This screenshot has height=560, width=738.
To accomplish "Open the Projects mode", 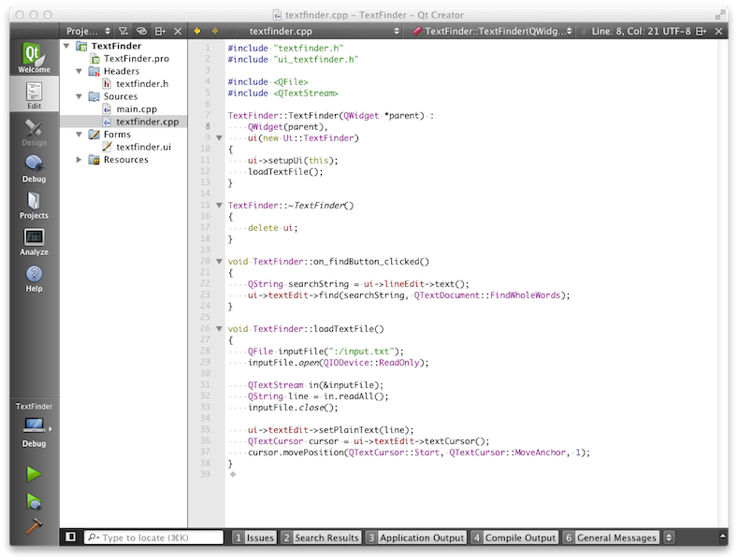I will tap(34, 204).
